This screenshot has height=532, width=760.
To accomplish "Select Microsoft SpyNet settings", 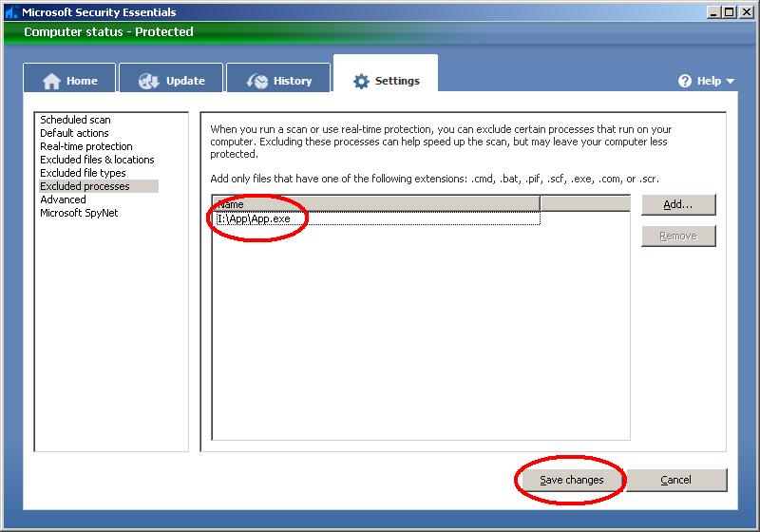I will click(79, 213).
